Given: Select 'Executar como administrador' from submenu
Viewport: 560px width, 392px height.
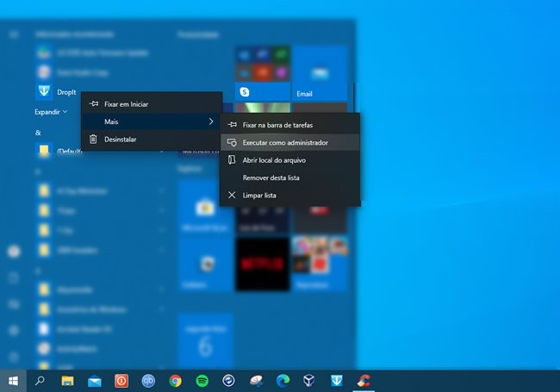Looking at the screenshot, I should point(284,142).
